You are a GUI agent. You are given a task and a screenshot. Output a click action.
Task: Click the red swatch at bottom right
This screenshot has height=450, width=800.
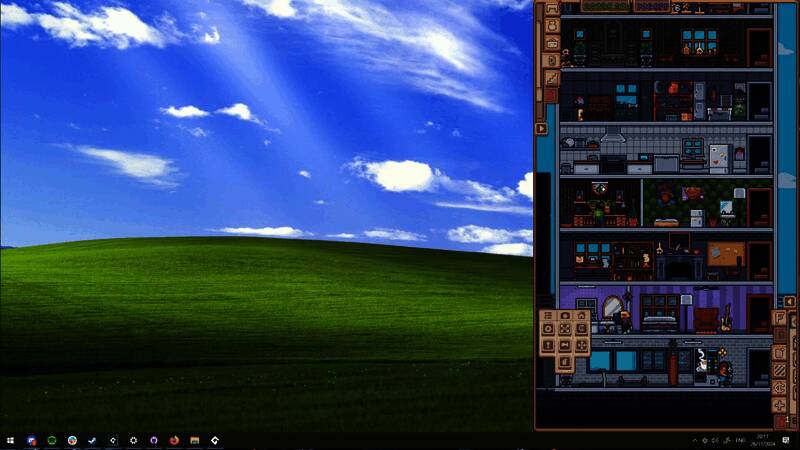tap(780, 421)
